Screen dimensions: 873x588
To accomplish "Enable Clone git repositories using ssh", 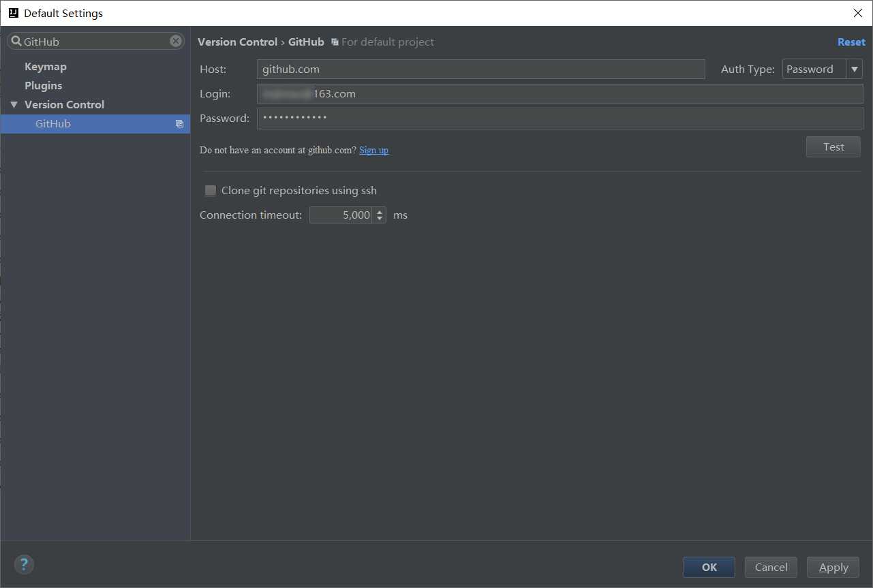I will click(x=211, y=191).
